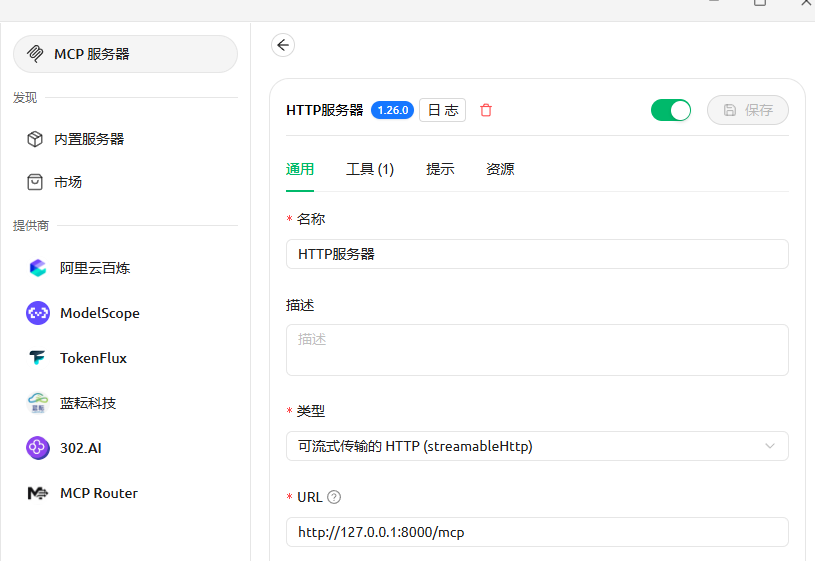Open the TokenFlux provider icon
The image size is (815, 561).
[38, 358]
